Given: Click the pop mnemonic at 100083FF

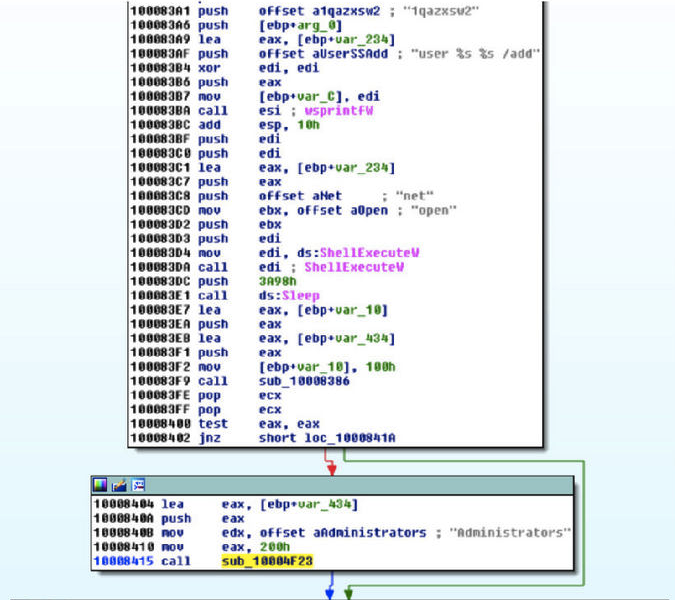Looking at the screenshot, I should pyautogui.click(x=209, y=409).
